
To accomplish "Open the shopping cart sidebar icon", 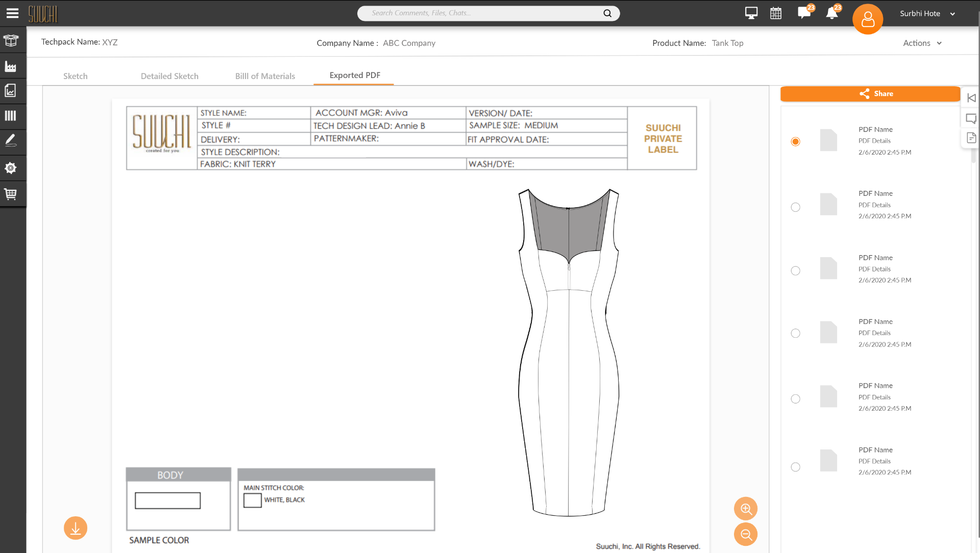I will (11, 194).
